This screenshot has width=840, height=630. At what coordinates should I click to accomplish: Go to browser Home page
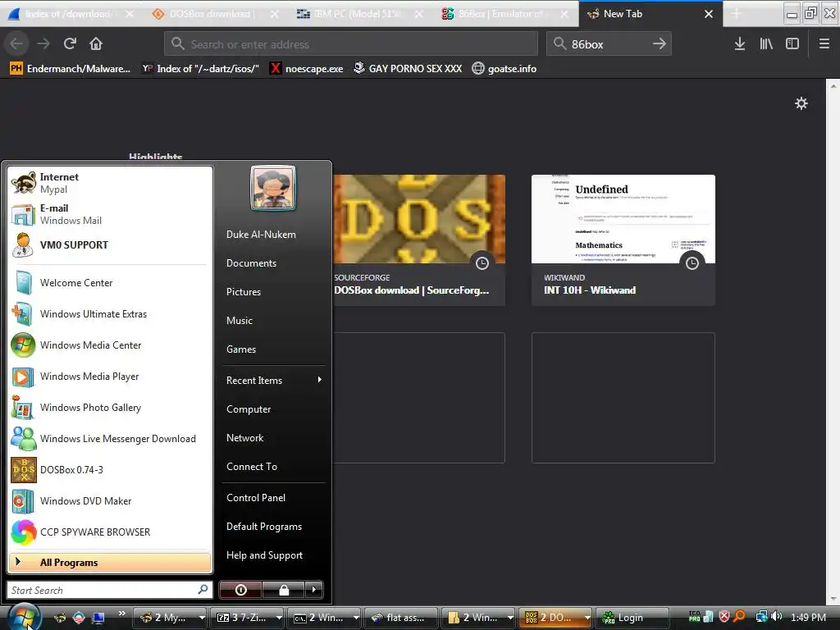click(96, 43)
